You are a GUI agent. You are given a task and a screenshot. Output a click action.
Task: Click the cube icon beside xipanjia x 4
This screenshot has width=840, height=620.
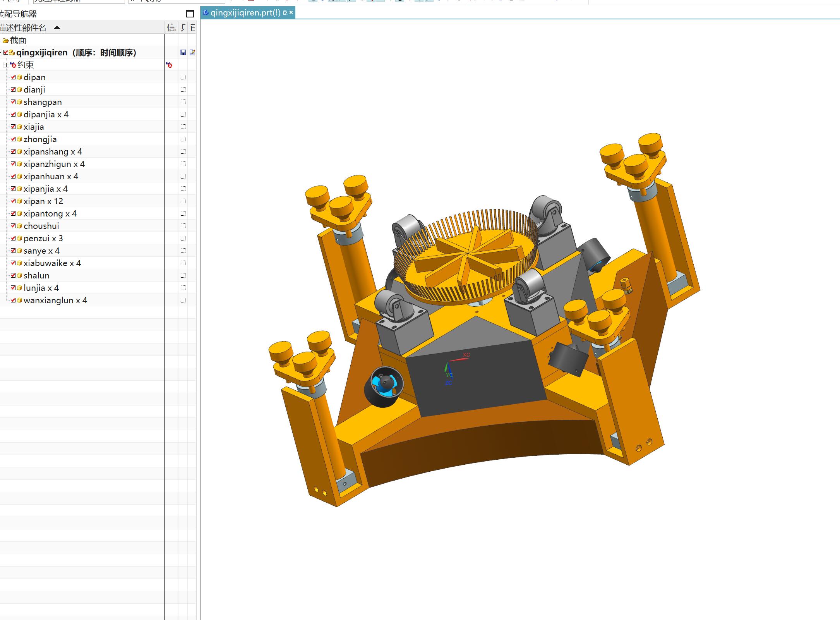[20, 189]
